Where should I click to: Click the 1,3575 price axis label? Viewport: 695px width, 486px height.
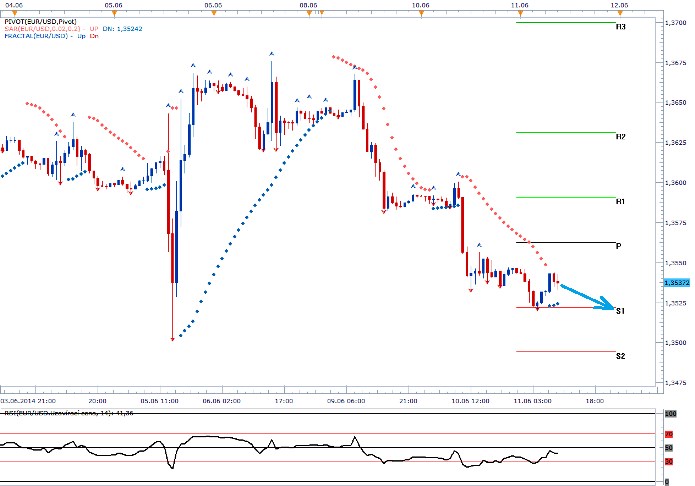pyautogui.click(x=676, y=223)
